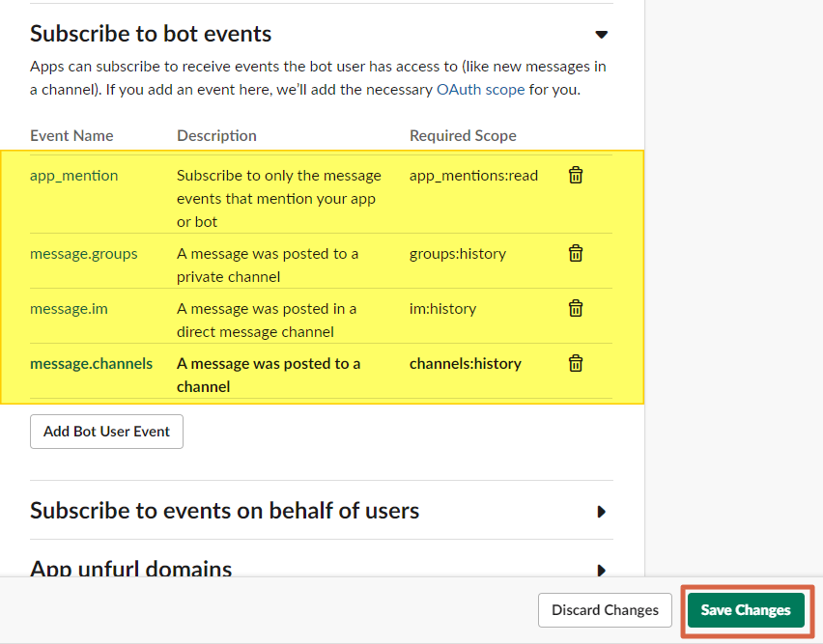Viewport: 823px width, 644px height.
Task: Click the message.groups event name
Action: tap(83, 254)
